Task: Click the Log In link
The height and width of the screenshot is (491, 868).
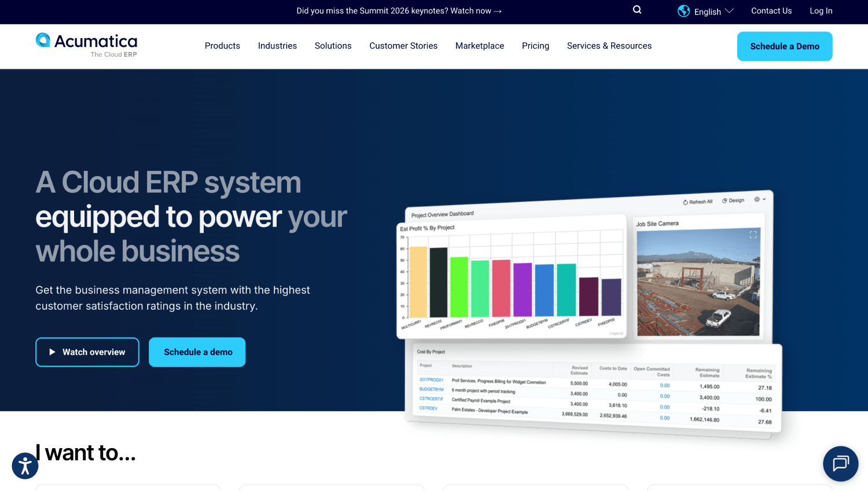Action: point(821,11)
